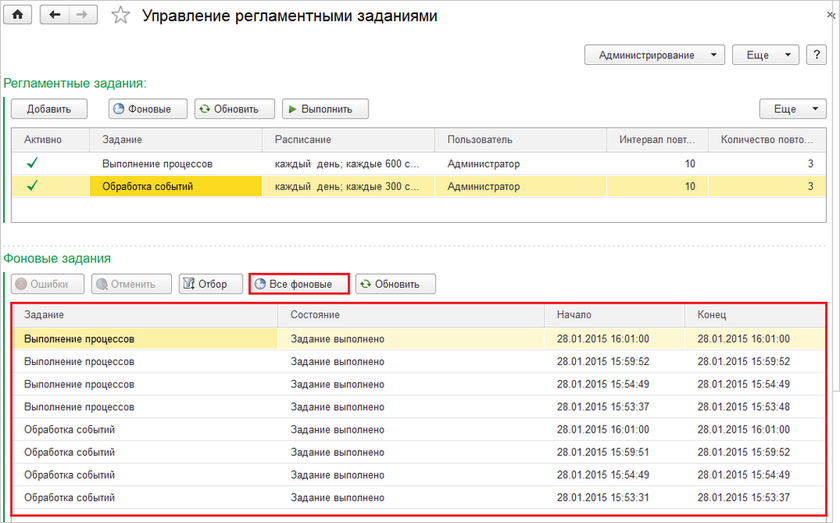Click the Фоновые button in top toolbar

(x=140, y=109)
